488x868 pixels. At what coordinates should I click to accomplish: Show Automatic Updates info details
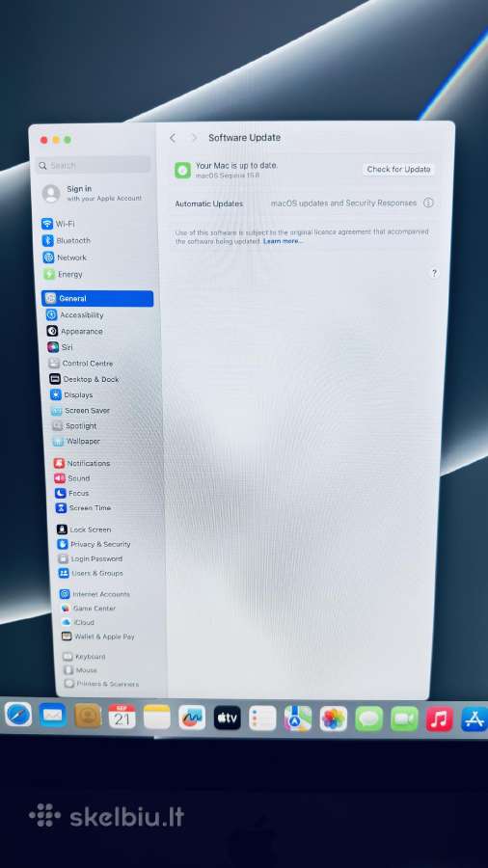click(x=428, y=203)
